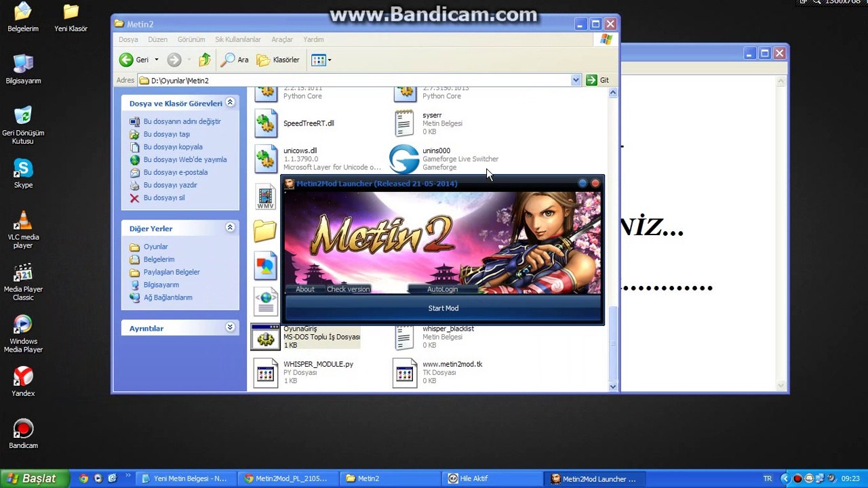Click Check version in the launcher
The image size is (868, 488).
(349, 289)
